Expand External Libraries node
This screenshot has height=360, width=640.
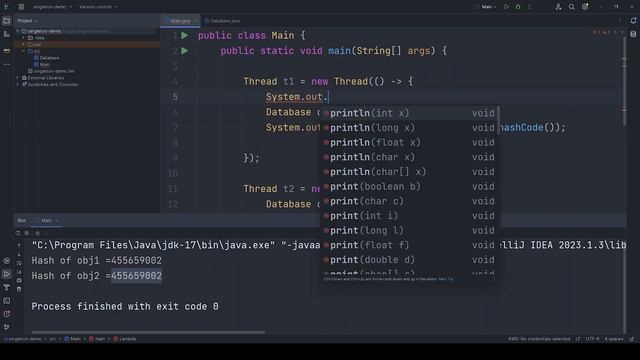(18, 78)
